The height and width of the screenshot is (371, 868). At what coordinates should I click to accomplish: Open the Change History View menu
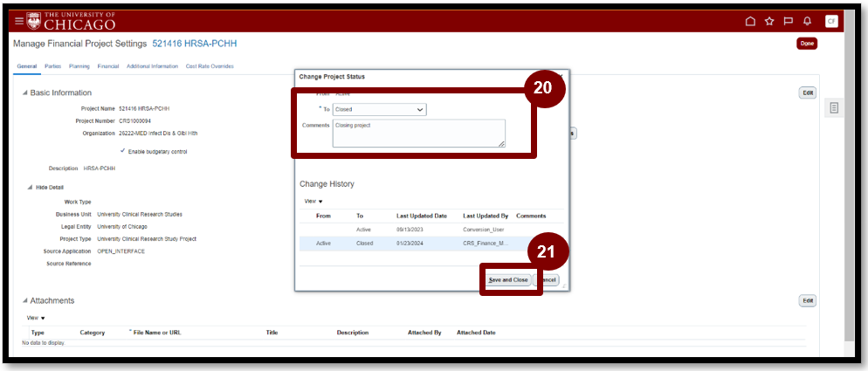[x=313, y=201]
